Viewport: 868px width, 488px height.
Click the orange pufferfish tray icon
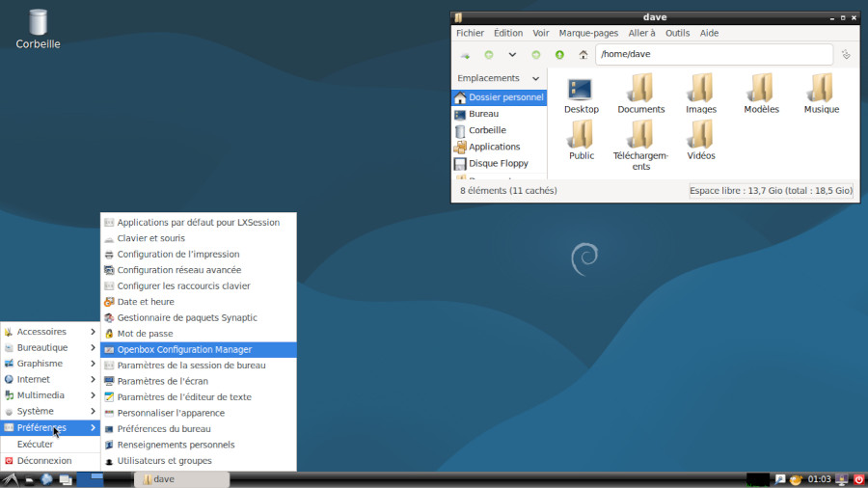796,479
